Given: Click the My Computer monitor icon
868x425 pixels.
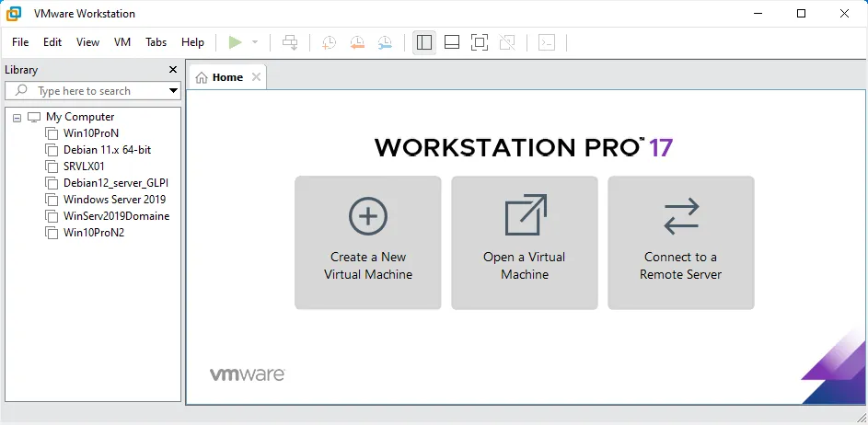Looking at the screenshot, I should pos(34,118).
